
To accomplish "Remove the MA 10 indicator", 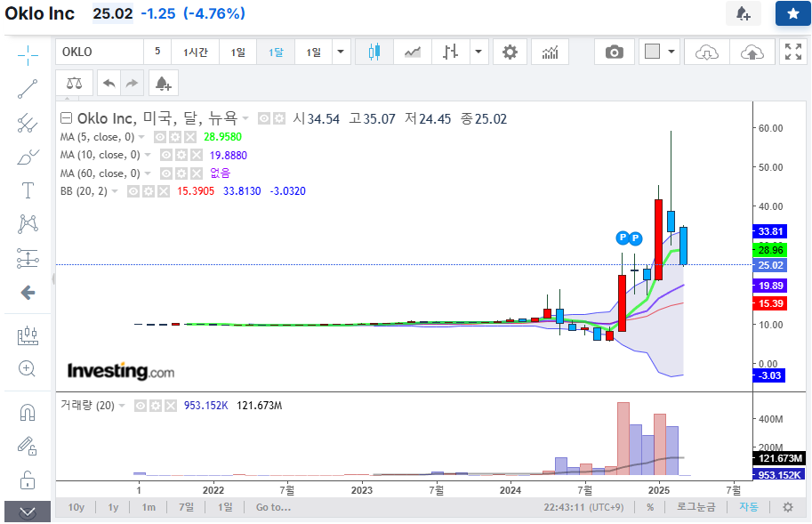I will click(x=196, y=155).
